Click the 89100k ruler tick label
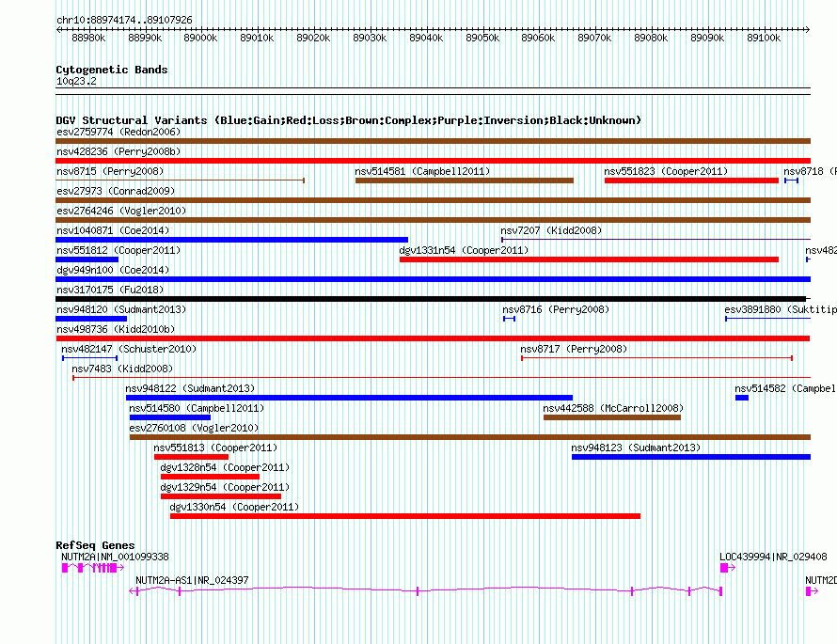 click(764, 38)
